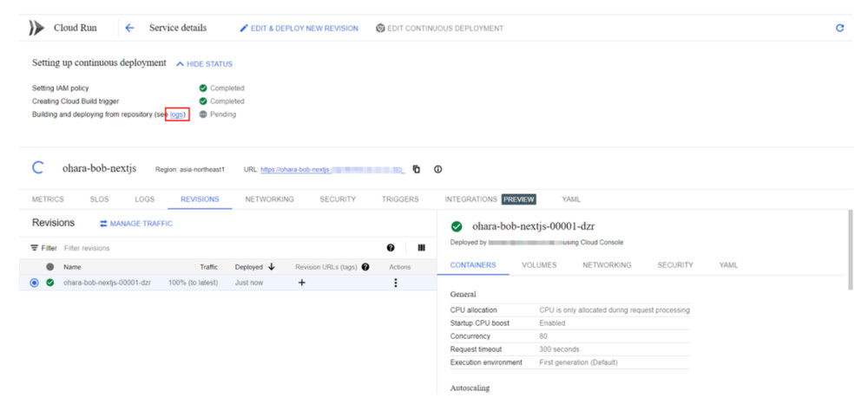This screenshot has height=404, width=868.
Task: Click the Cloud Run logo icon
Action: [36, 28]
